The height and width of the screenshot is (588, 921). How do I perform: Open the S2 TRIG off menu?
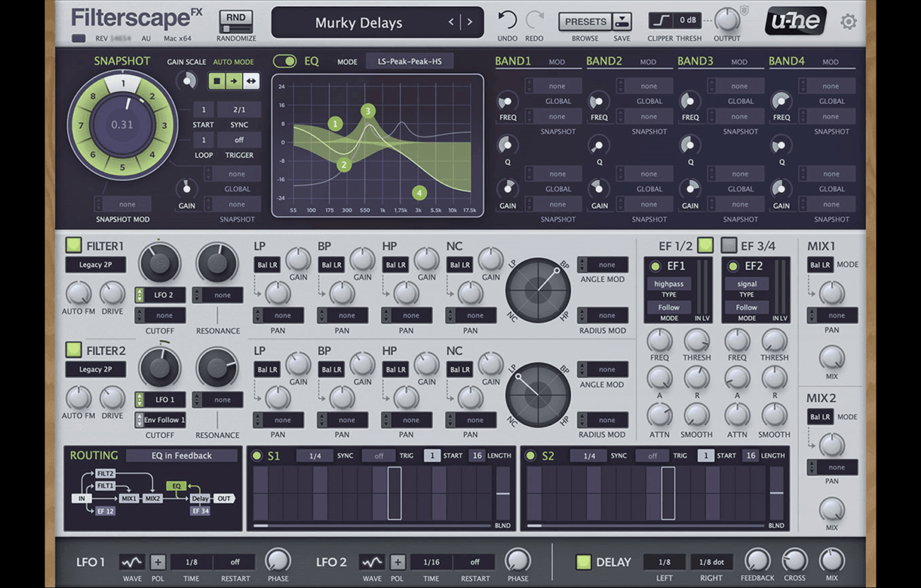(x=652, y=456)
